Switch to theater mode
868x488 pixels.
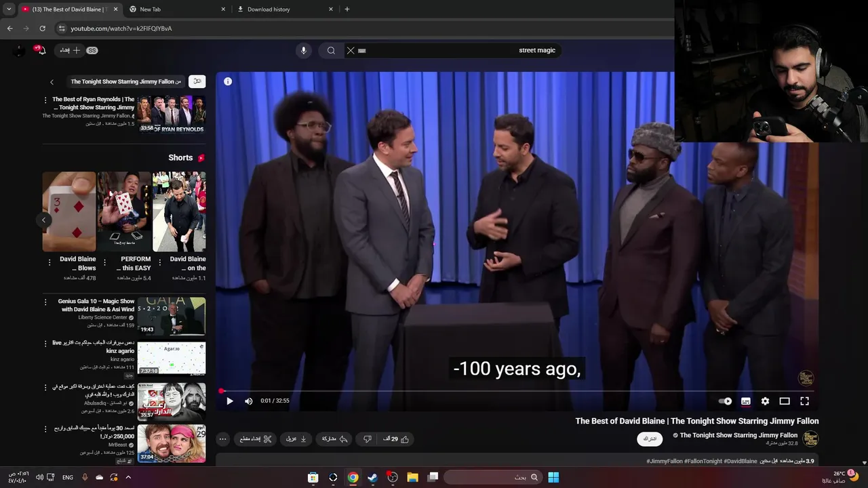coord(785,401)
